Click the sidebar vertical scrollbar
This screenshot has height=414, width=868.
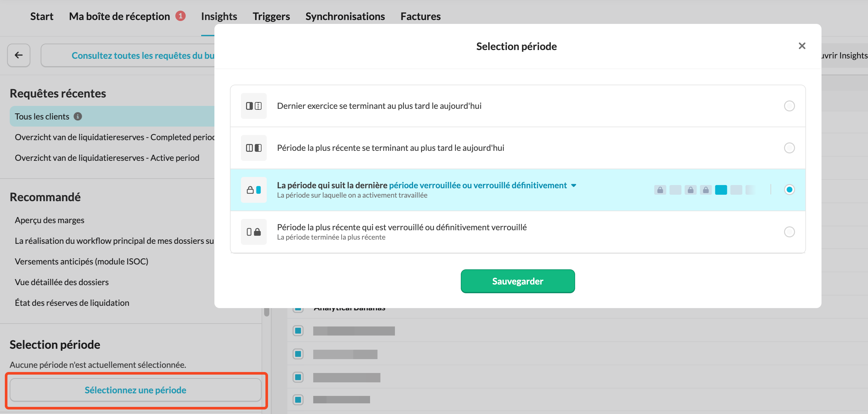[266, 312]
